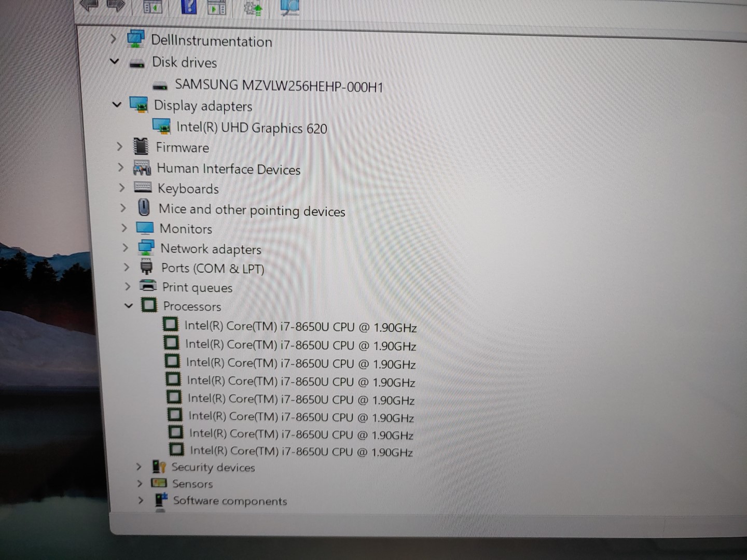The height and width of the screenshot is (560, 747).
Task: Select the first i7-8650U processor entry
Action: 300,327
